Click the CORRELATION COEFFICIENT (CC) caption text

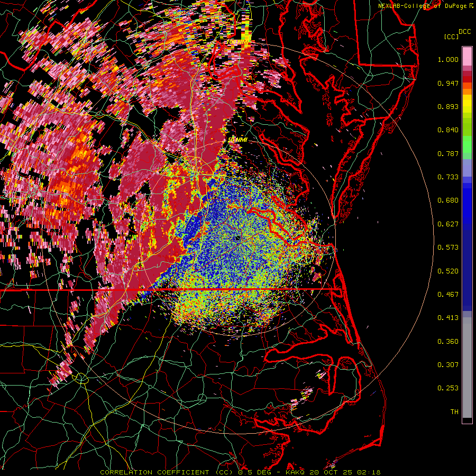[166, 472]
